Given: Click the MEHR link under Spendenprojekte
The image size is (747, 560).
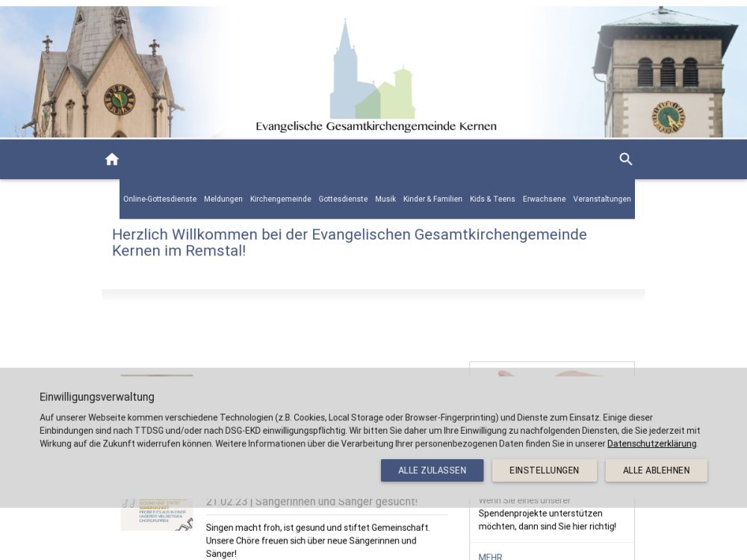Looking at the screenshot, I should click(490, 556).
